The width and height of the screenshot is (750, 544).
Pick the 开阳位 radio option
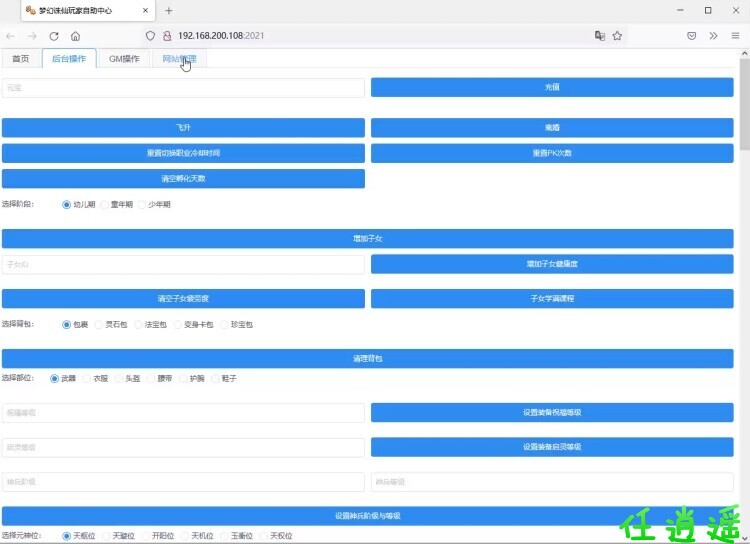(x=144, y=536)
